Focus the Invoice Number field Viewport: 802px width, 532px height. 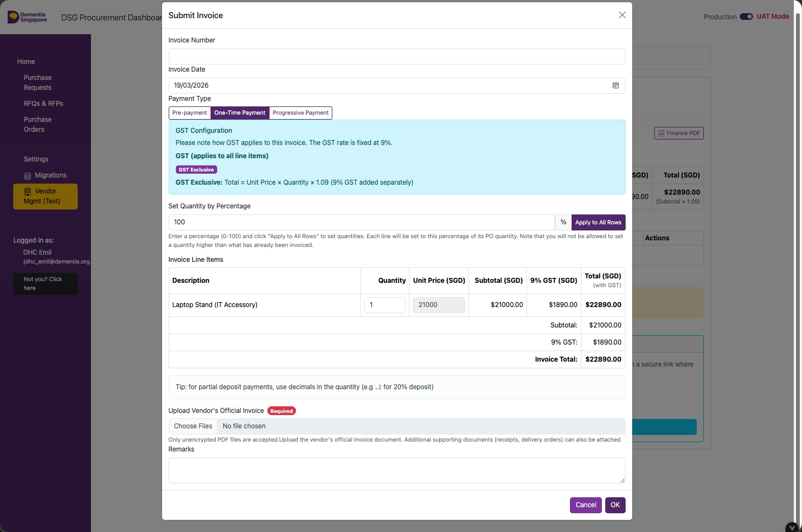(x=397, y=56)
